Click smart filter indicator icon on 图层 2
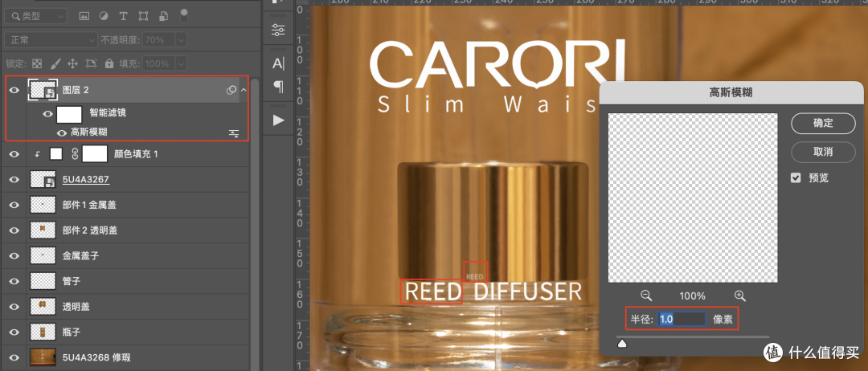Screen dimensions: 868x371 click(x=231, y=90)
